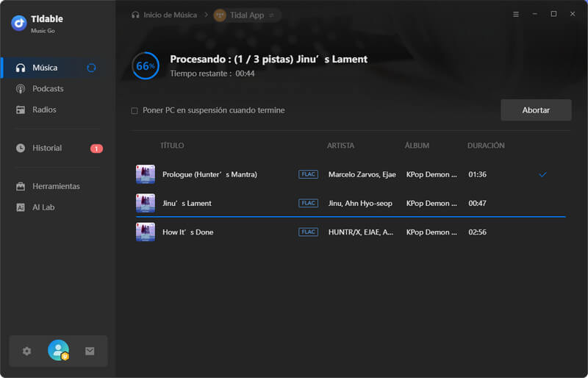The width and height of the screenshot is (588, 378).
Task: Open the Radios section
Action: coord(57,110)
